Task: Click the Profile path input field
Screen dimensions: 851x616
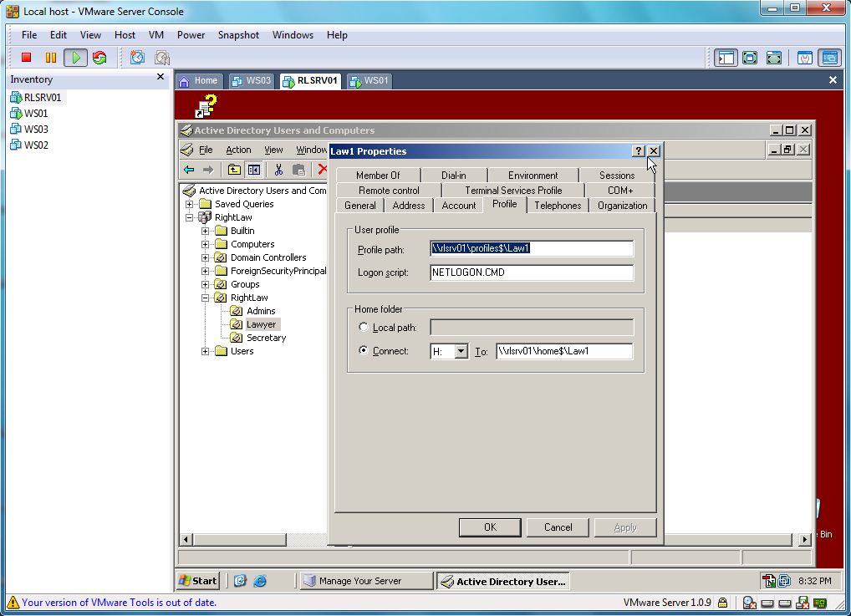Action: [532, 248]
